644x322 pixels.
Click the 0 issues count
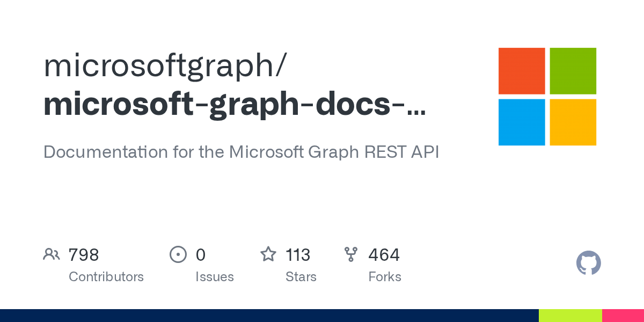click(201, 255)
